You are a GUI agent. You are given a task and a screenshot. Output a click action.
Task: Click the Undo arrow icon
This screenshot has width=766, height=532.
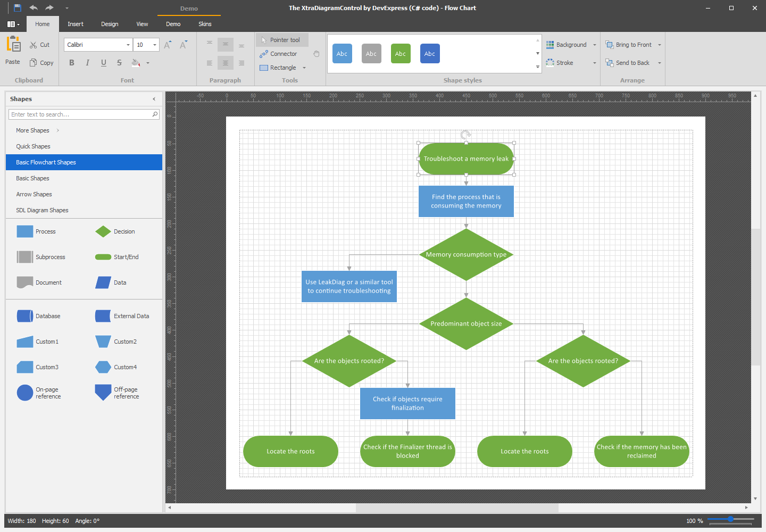34,8
